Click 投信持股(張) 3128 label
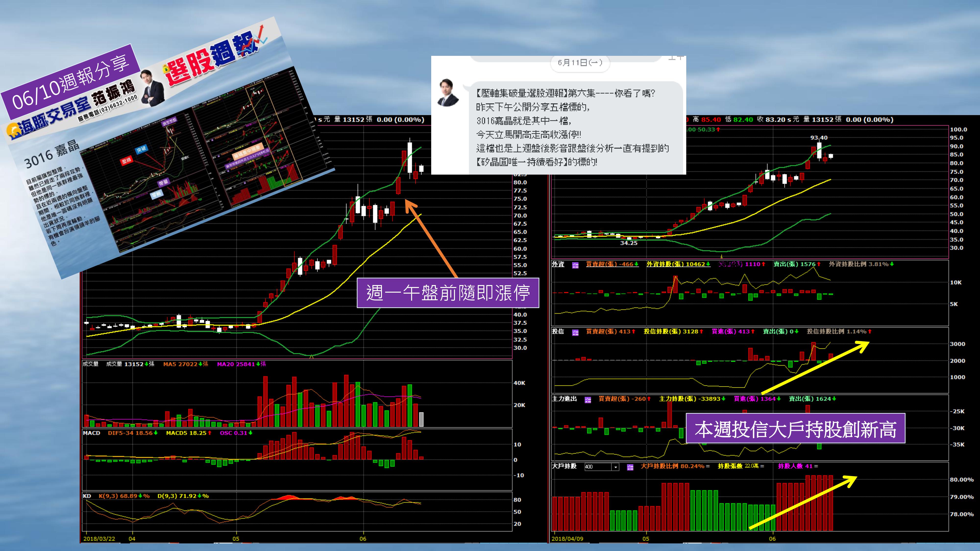This screenshot has width=980, height=551. click(x=673, y=332)
